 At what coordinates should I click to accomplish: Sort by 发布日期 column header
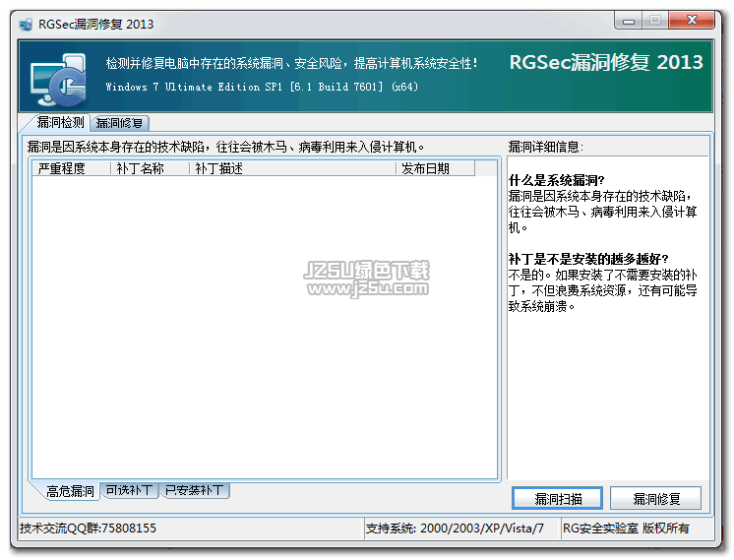point(435,168)
